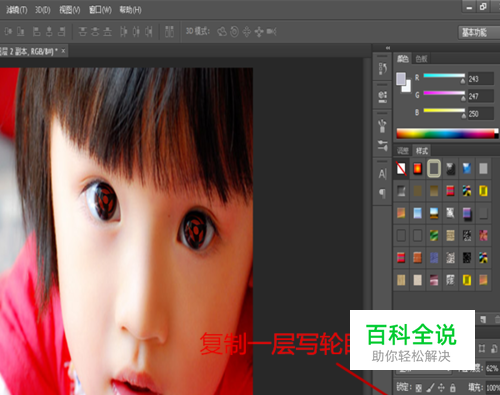Open the Character panel icon

(x=383, y=174)
